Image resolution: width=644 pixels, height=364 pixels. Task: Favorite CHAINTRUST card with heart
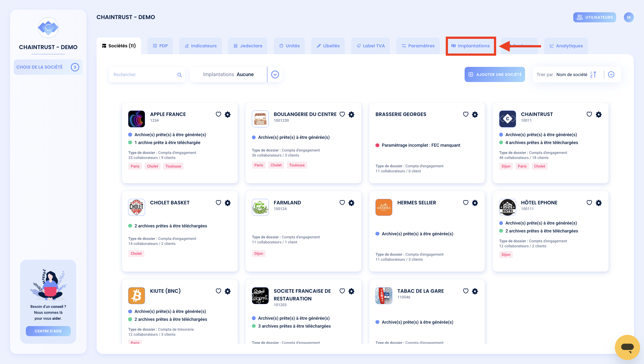[x=589, y=114]
